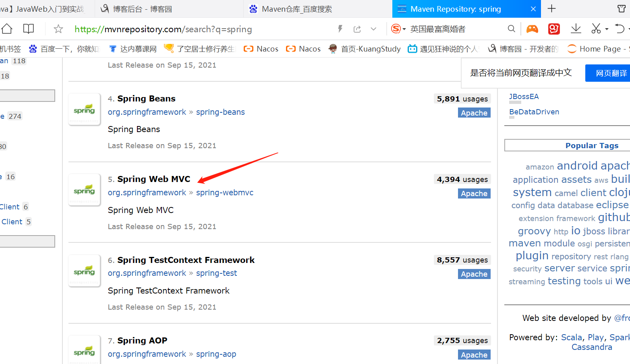Click the undo arrow icon in toolbar

pos(620,29)
